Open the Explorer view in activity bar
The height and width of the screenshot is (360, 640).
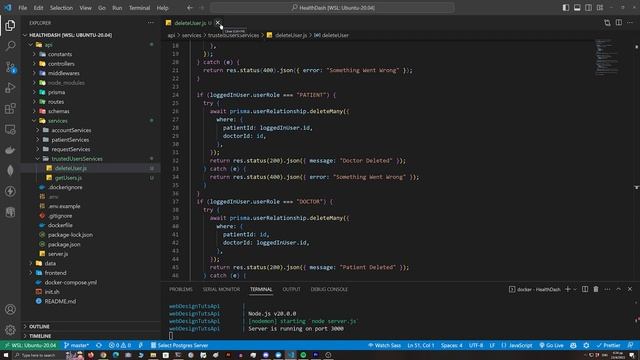(10, 25)
